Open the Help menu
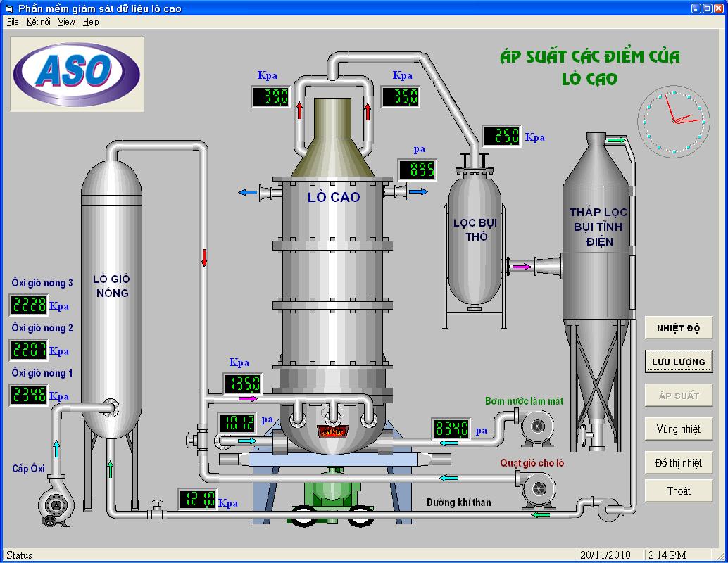This screenshot has width=728, height=563. tap(91, 22)
